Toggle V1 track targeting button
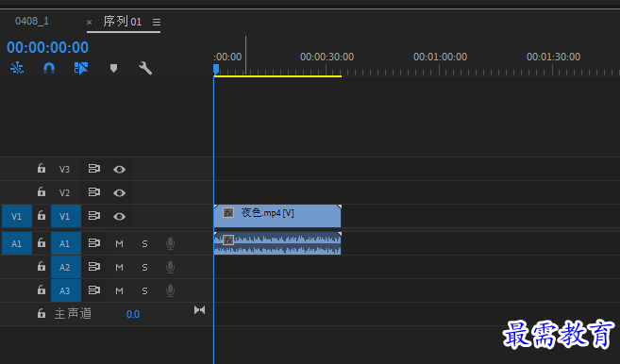Screen dimensions: 620x364 point(66,216)
